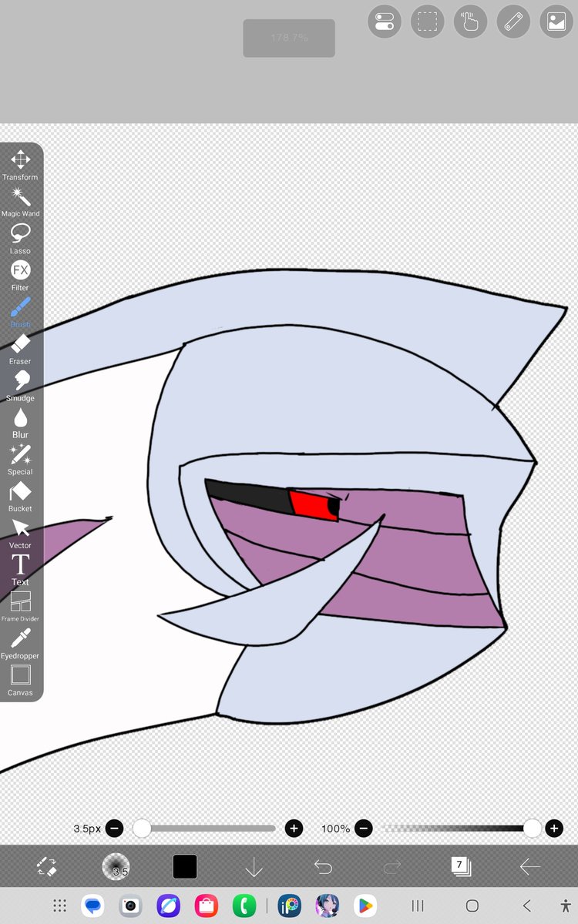Screen dimensions: 578x924
Task: Click the 178.7% zoom indicator
Action: click(x=289, y=38)
